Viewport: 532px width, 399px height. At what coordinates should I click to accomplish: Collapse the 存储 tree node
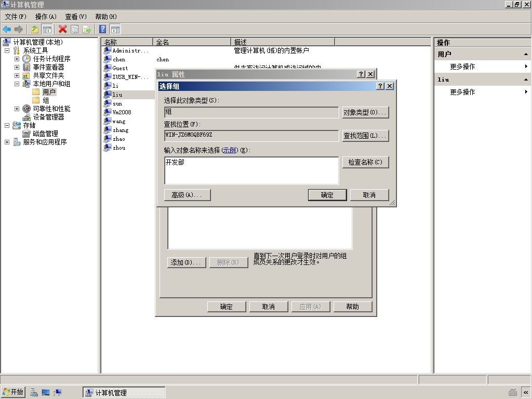7,125
